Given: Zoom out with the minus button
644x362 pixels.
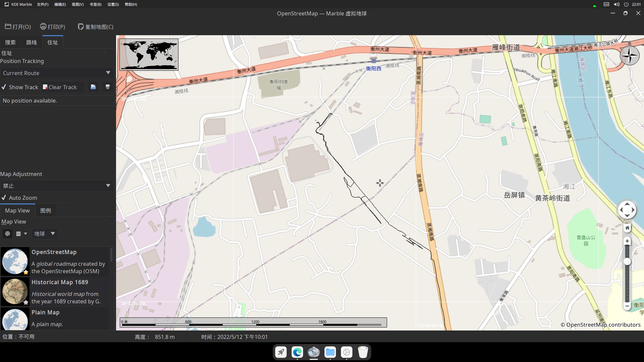Looking at the screenshot, I should tap(627, 306).
